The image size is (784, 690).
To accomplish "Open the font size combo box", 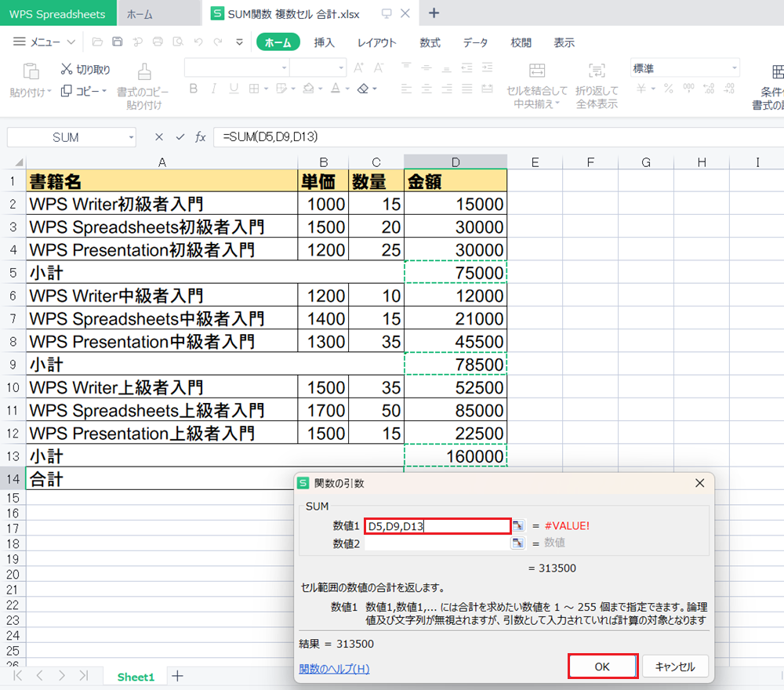I will pyautogui.click(x=318, y=67).
